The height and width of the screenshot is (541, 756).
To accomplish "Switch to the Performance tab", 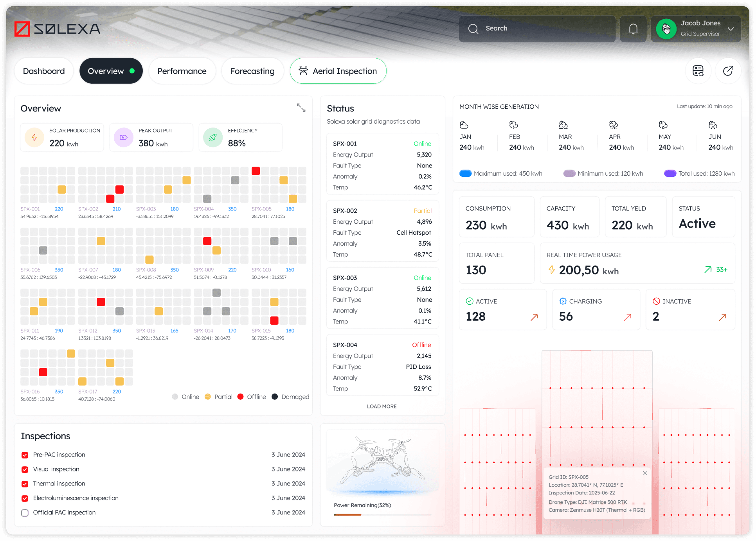I will point(182,71).
